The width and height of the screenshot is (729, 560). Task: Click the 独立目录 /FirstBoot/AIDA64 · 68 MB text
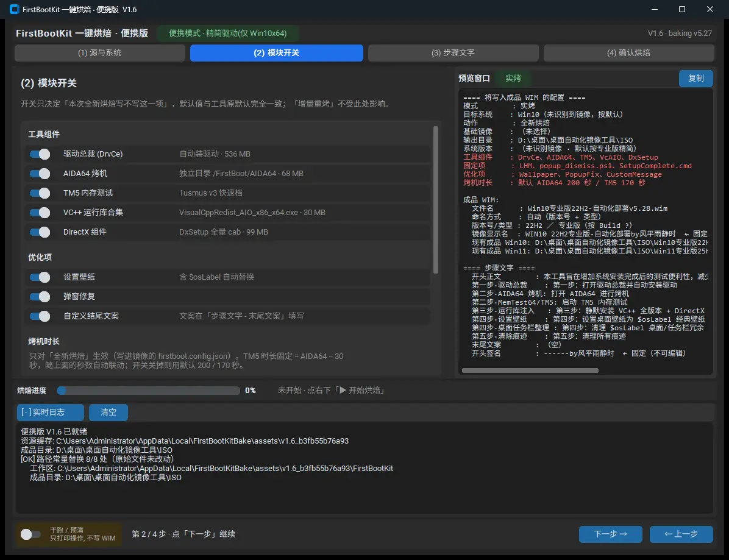[x=241, y=173]
